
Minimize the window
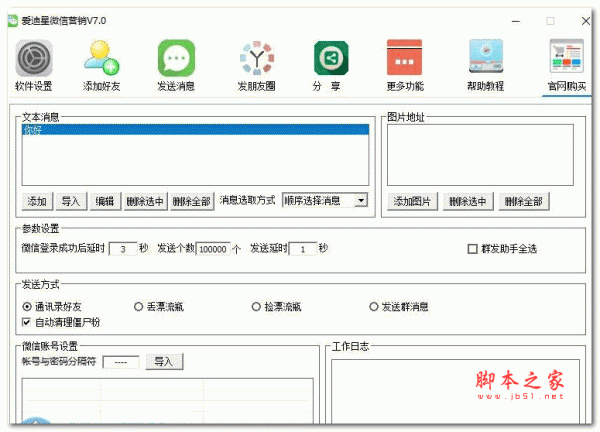516,21
